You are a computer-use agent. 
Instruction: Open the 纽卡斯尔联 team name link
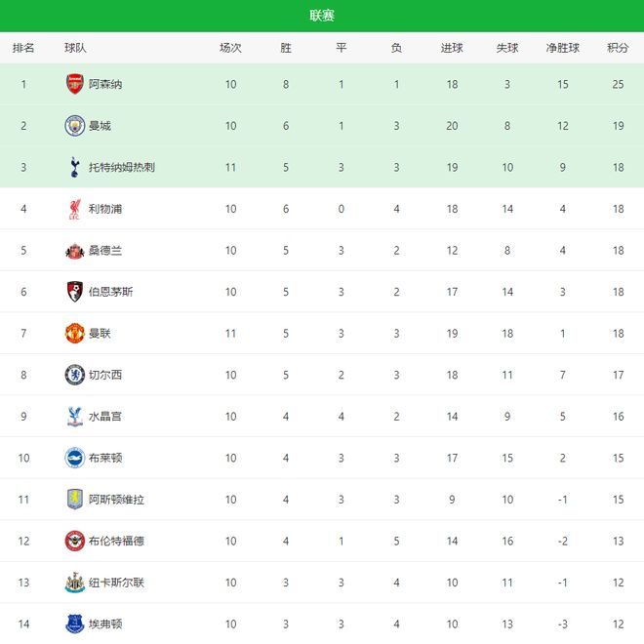116,583
